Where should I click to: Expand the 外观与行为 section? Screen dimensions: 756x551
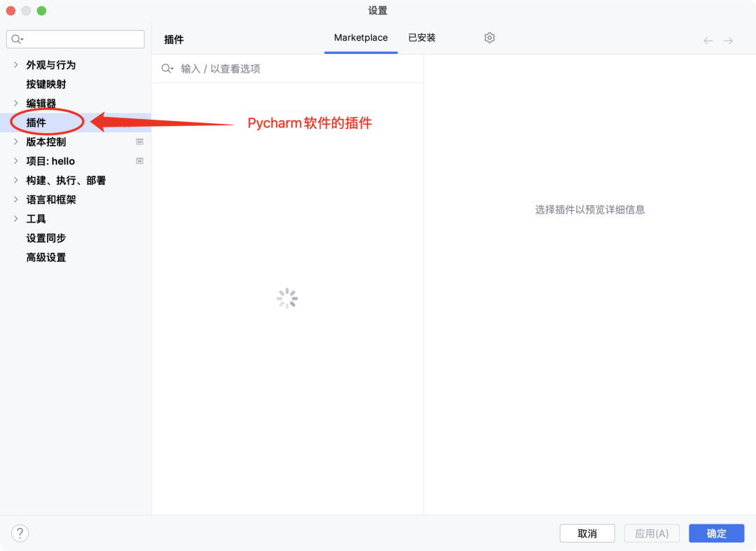pyautogui.click(x=15, y=64)
